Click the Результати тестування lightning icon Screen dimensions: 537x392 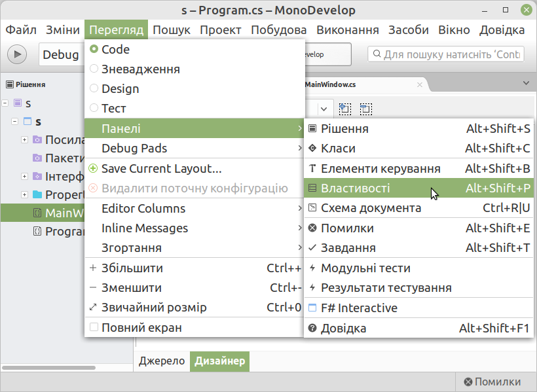click(x=312, y=287)
